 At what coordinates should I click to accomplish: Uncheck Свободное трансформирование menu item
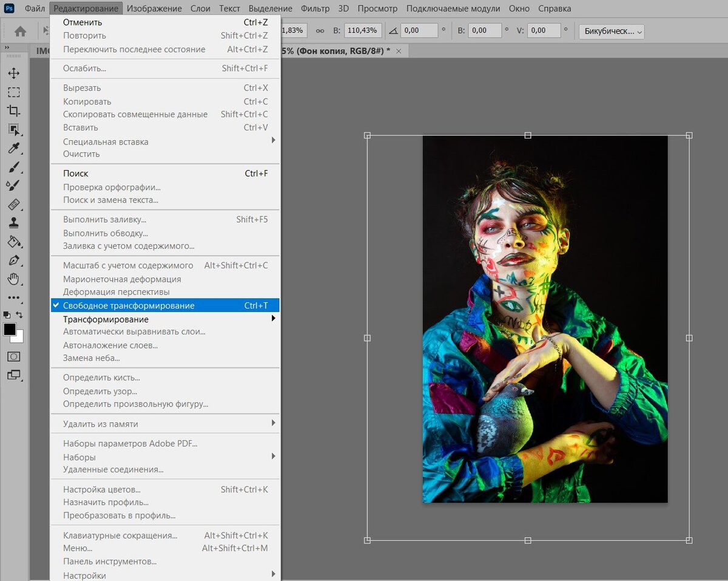click(165, 305)
